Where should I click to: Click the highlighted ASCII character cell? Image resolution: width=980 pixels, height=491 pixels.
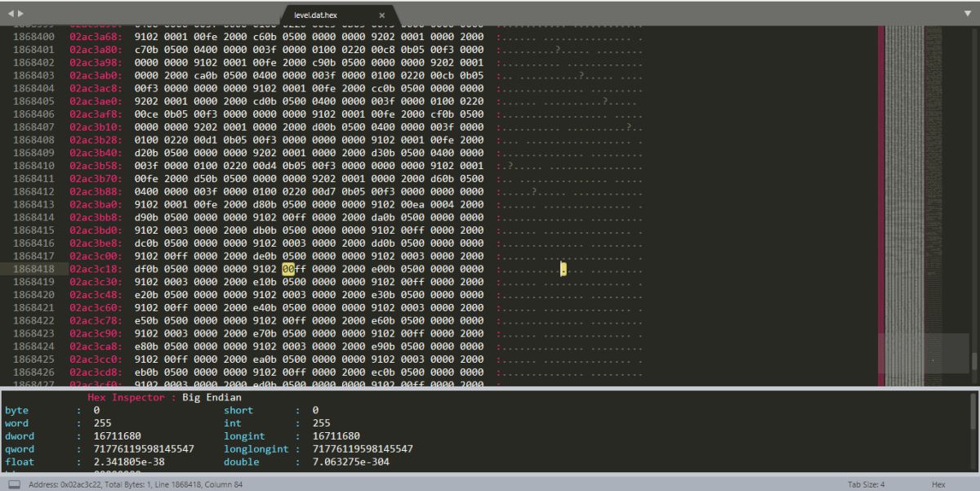point(563,269)
